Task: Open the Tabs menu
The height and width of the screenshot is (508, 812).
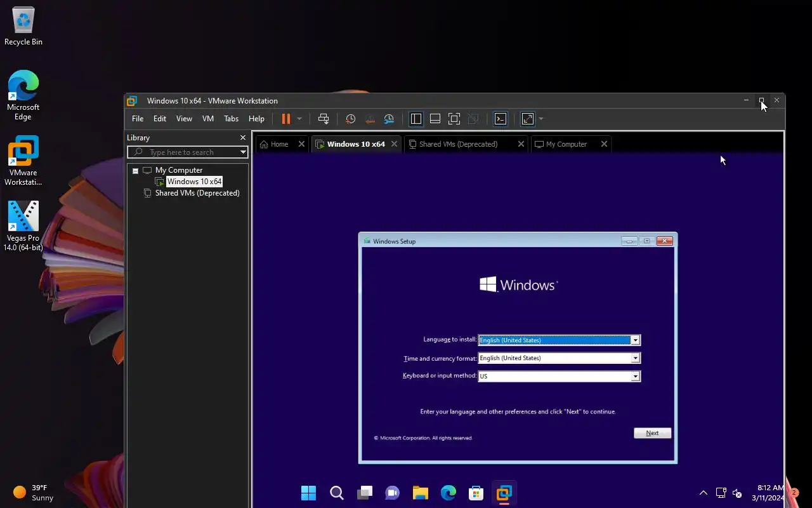Action: tap(232, 119)
